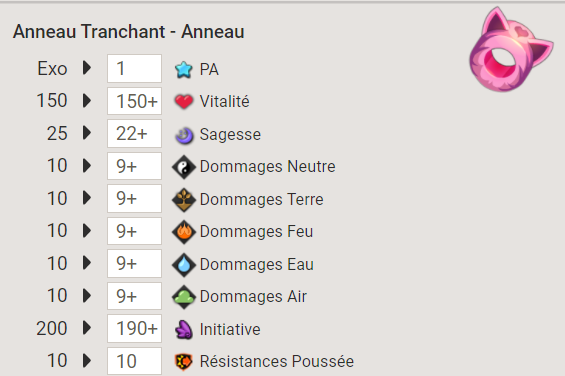Click the green cloud Dommages Air icon

pyautogui.click(x=184, y=297)
